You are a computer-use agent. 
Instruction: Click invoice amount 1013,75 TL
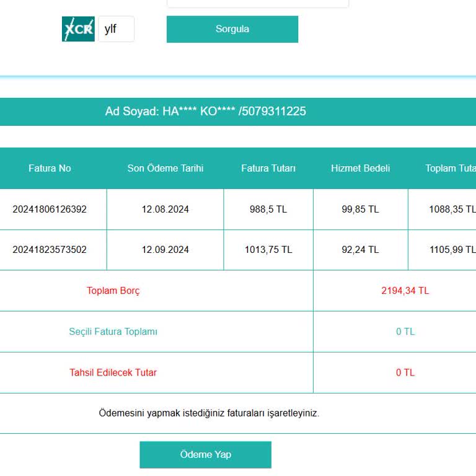(268, 250)
